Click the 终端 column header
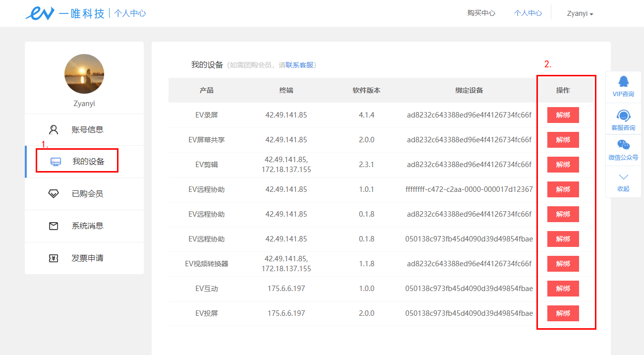The height and width of the screenshot is (355, 644). pyautogui.click(x=286, y=90)
